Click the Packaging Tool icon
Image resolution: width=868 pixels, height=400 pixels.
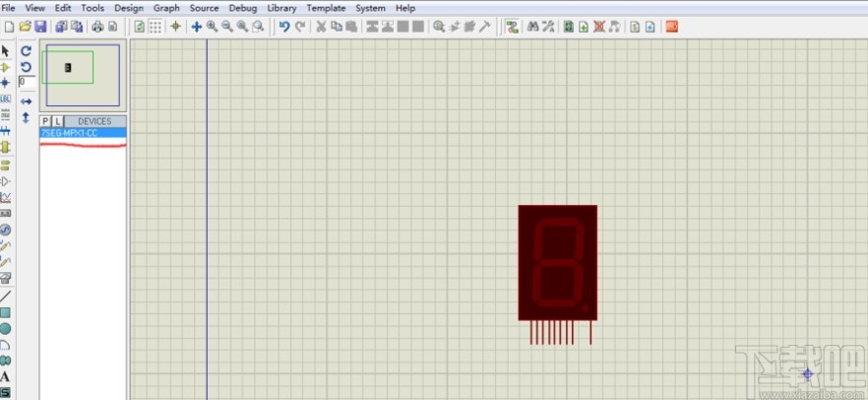coord(470,27)
